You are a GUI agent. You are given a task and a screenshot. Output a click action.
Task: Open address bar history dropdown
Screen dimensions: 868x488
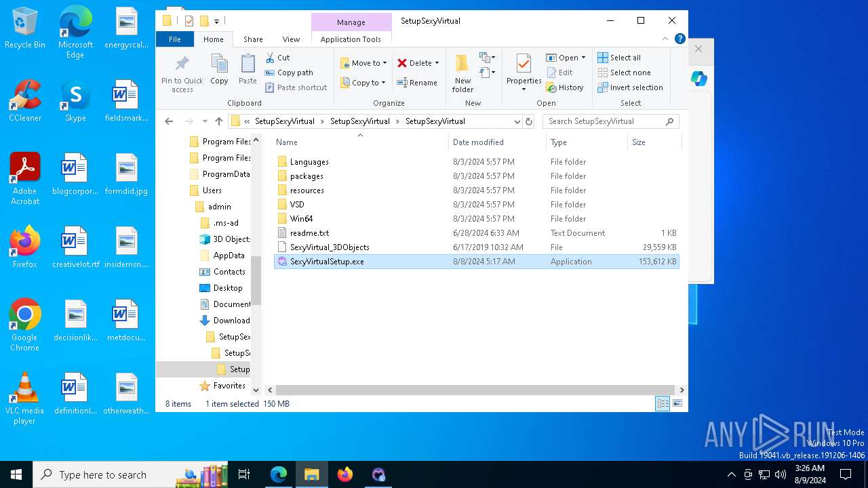tap(517, 121)
